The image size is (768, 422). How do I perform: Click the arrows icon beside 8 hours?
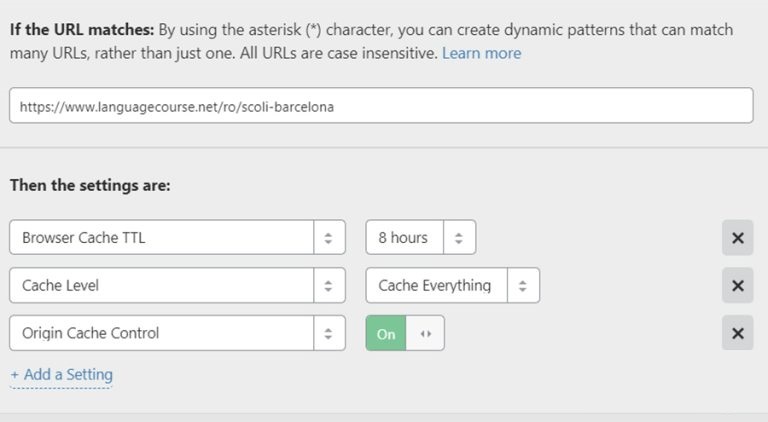459,238
